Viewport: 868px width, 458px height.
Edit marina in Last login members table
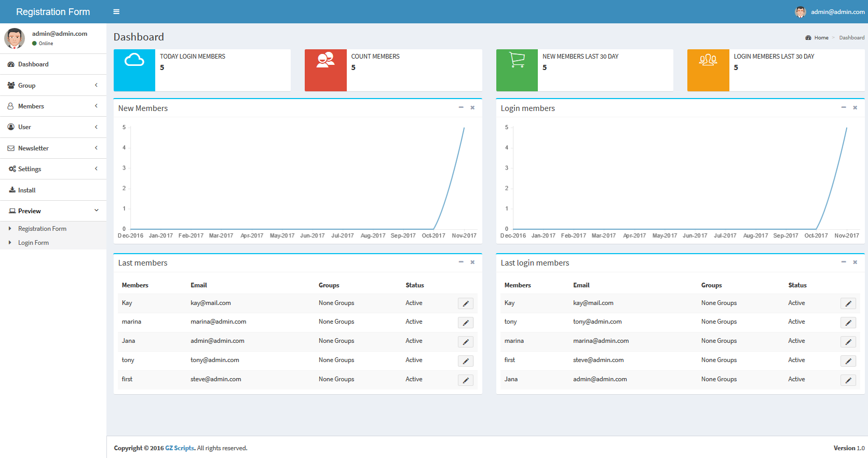(x=848, y=342)
